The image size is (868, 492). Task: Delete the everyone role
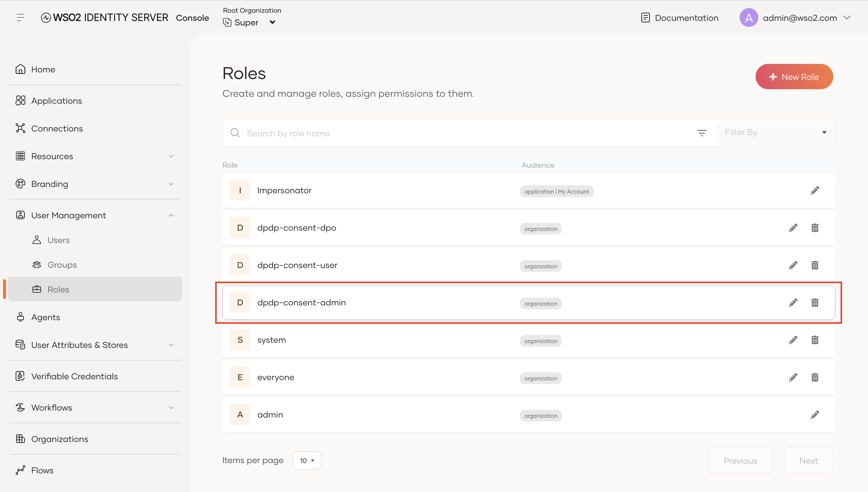pos(815,377)
